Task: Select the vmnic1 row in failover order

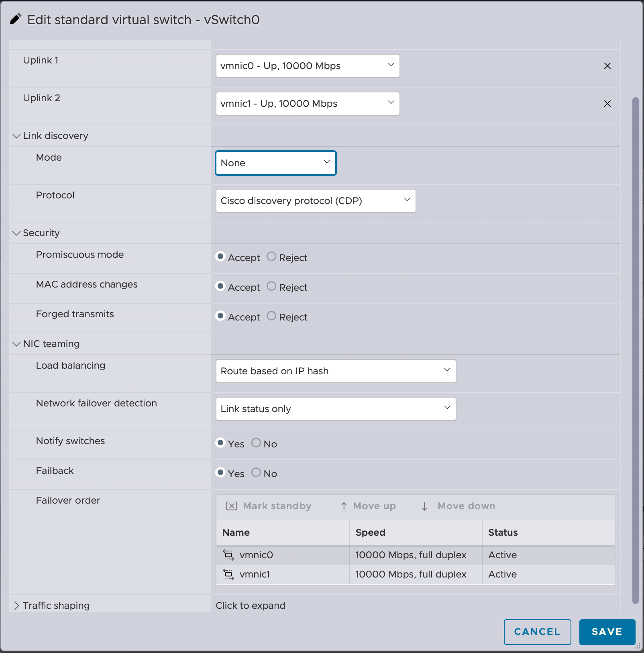Action: coord(281,574)
